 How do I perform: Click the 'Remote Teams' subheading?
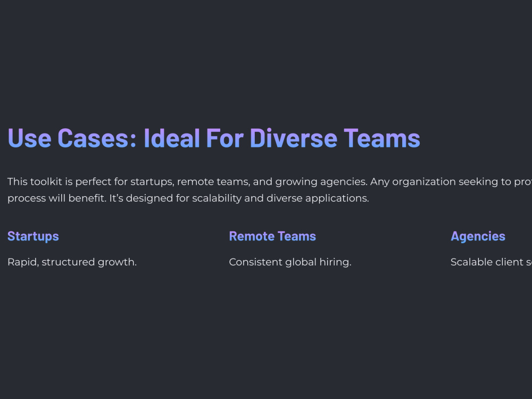272,236
